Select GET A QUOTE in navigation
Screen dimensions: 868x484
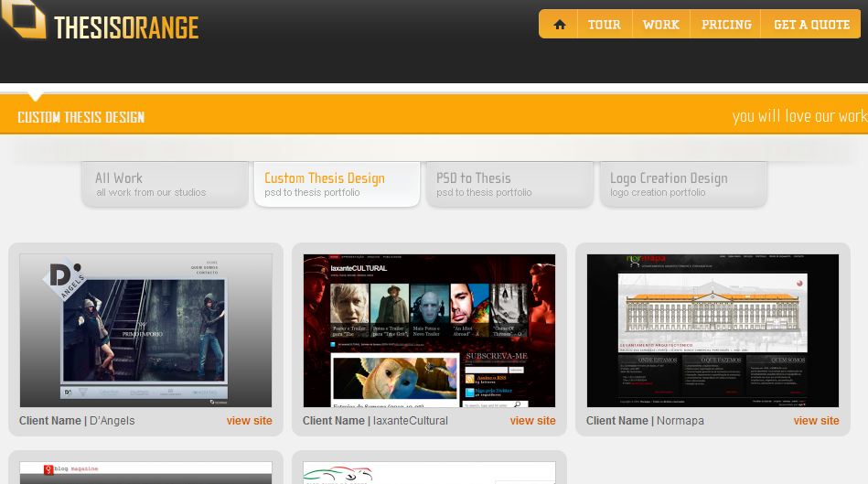coord(811,25)
